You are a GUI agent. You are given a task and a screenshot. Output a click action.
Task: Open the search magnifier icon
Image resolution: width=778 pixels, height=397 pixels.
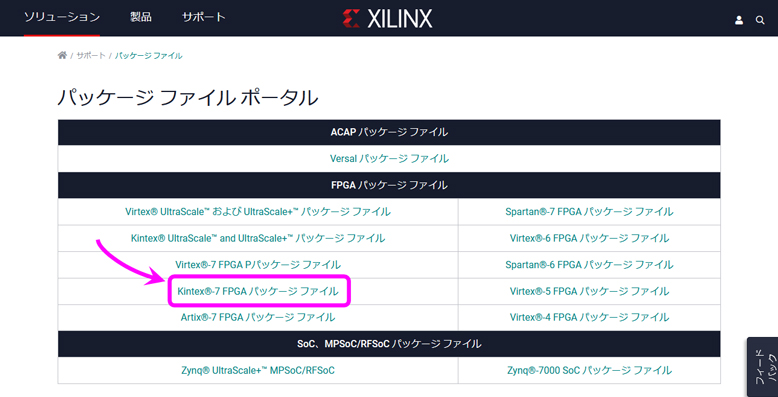coord(760,20)
